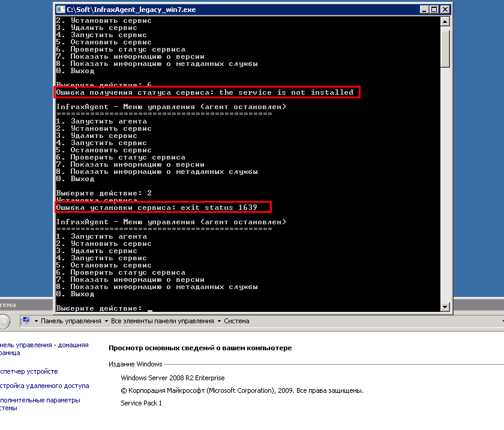Expand dropdown arrow before Панель управления breadcrumb

pos(37,321)
